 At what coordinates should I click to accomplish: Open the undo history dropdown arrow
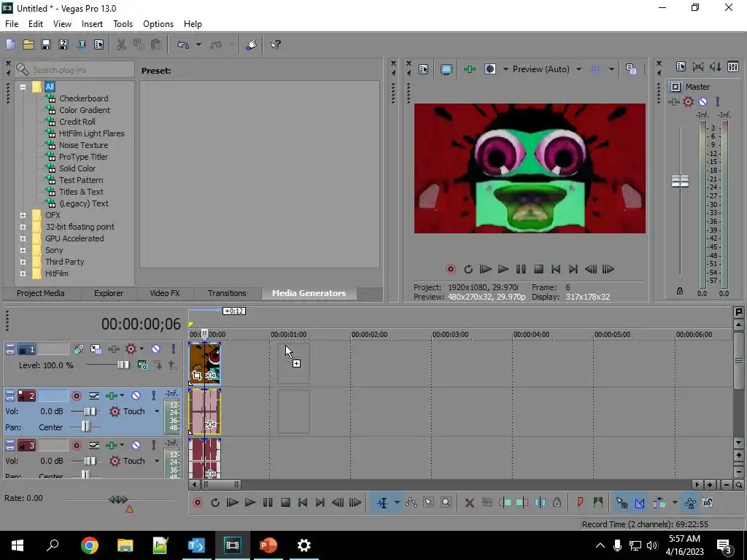coord(198,44)
